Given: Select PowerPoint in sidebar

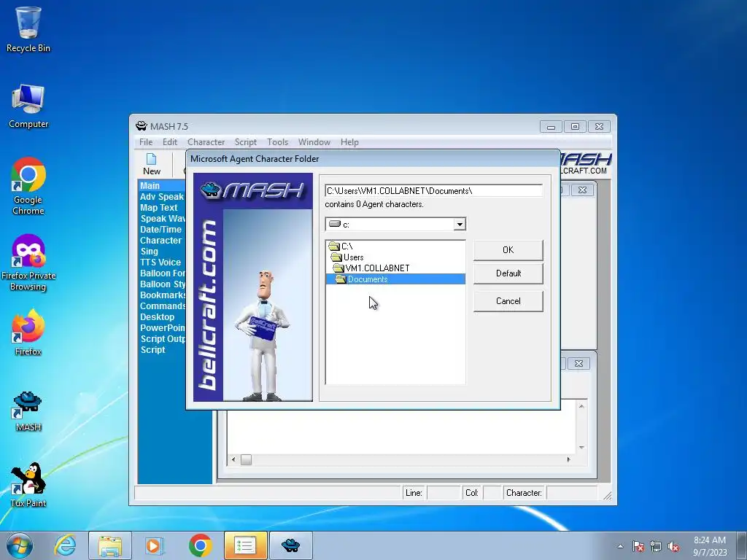Looking at the screenshot, I should 162,328.
